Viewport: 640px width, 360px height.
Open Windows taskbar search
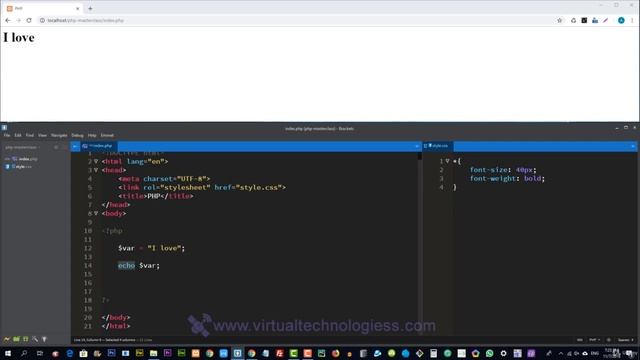[x=24, y=353]
